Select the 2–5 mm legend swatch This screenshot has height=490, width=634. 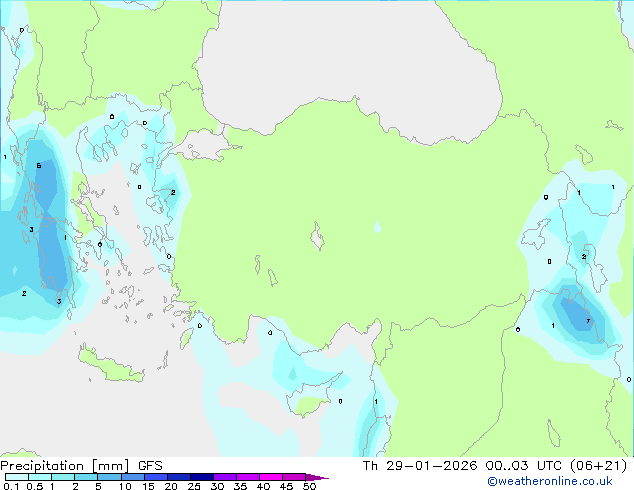click(x=86, y=477)
